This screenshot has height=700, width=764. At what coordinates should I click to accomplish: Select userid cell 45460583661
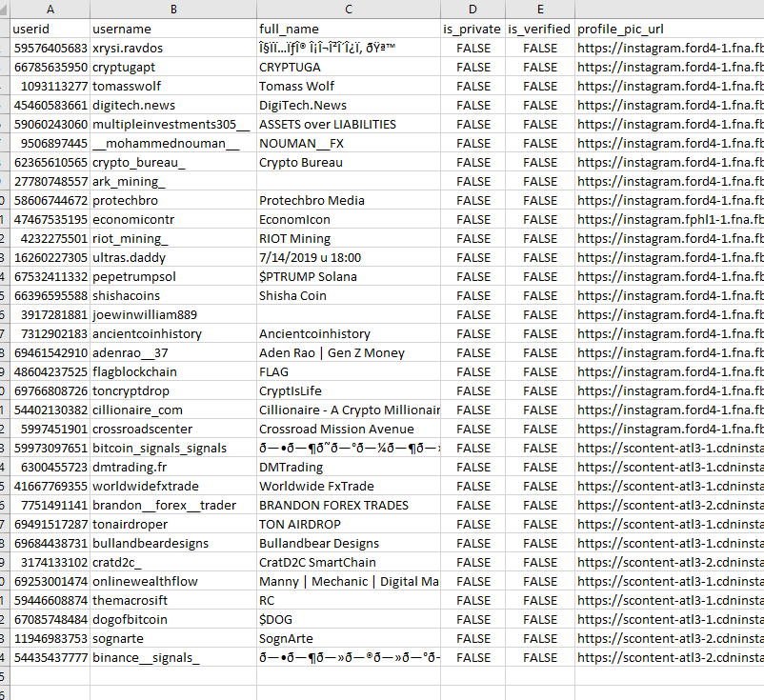(50, 105)
